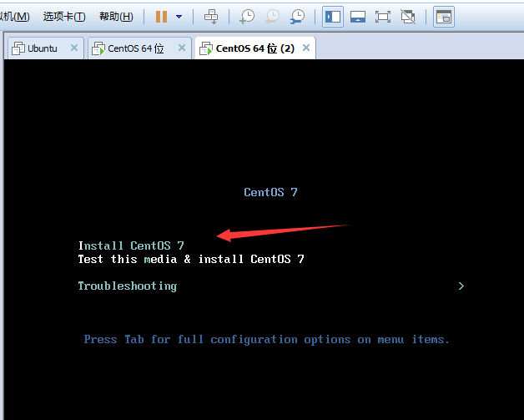Close the CentOS 64 位 (2) tab
This screenshot has width=524, height=420.
tap(306, 48)
